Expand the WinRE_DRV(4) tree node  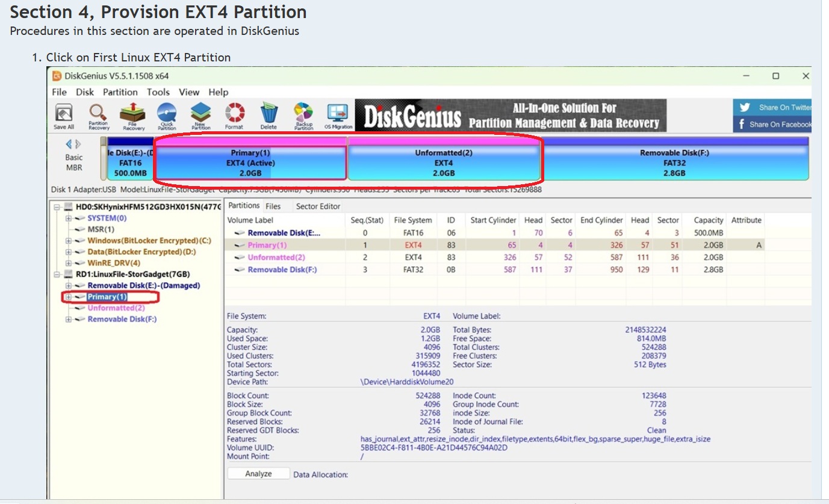click(69, 263)
